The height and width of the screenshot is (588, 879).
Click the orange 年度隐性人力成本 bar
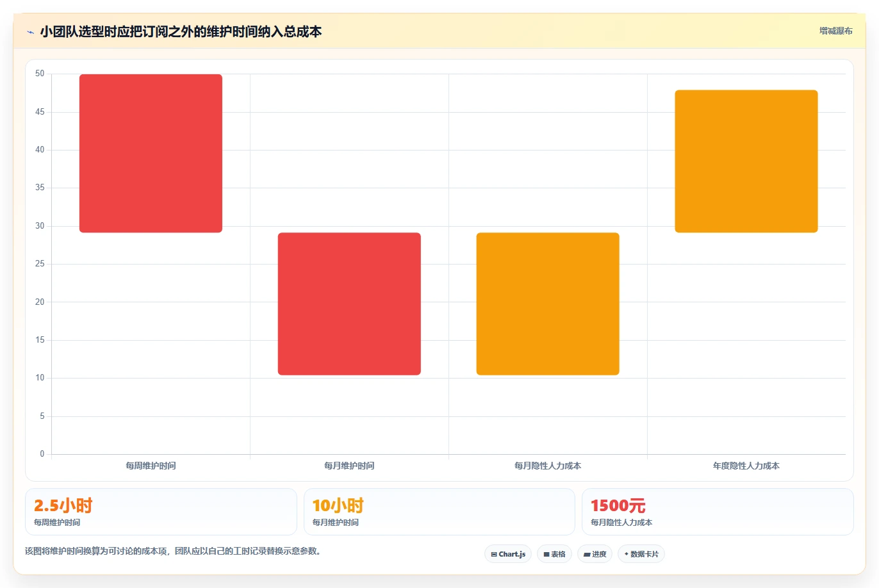click(x=746, y=161)
